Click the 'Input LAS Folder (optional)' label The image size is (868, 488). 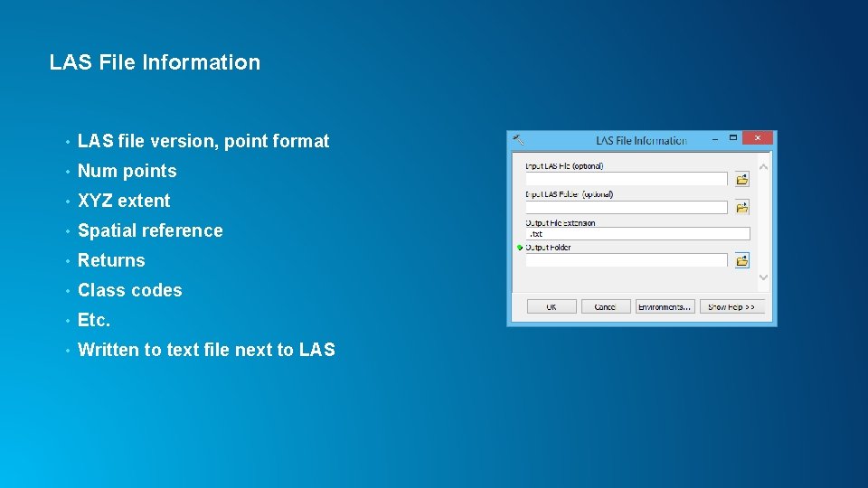(x=569, y=194)
